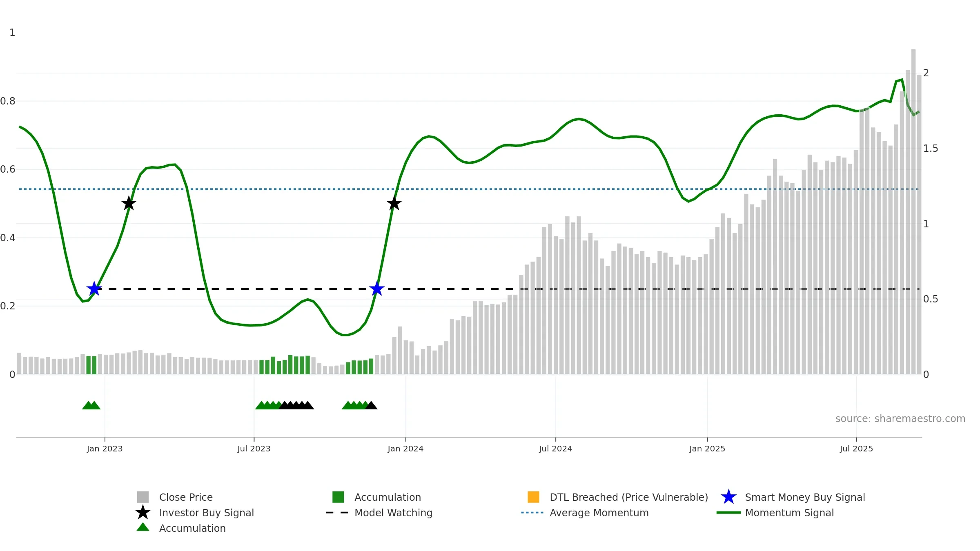Click the Jan 2023 axis label
The width and height of the screenshot is (980, 551).
pos(105,449)
